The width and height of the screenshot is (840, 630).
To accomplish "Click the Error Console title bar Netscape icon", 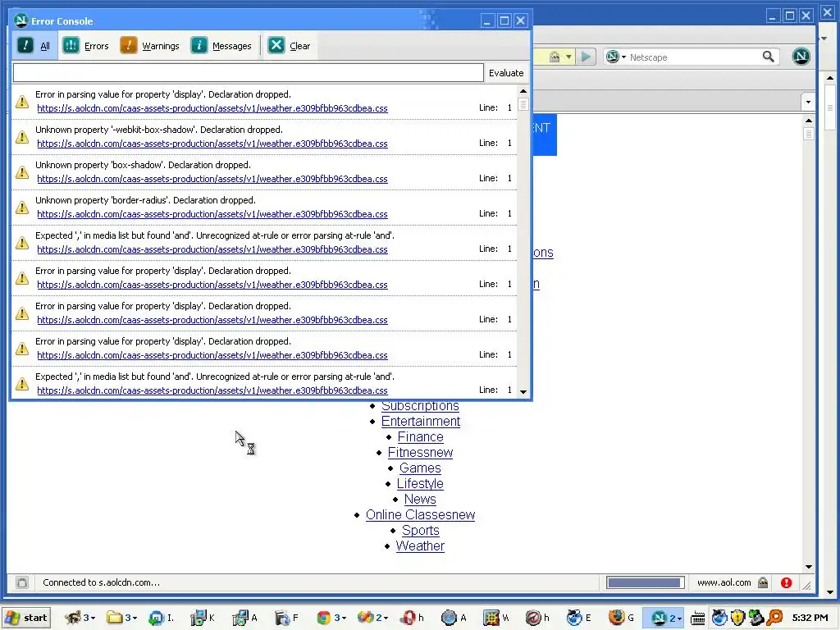I will [x=21, y=21].
